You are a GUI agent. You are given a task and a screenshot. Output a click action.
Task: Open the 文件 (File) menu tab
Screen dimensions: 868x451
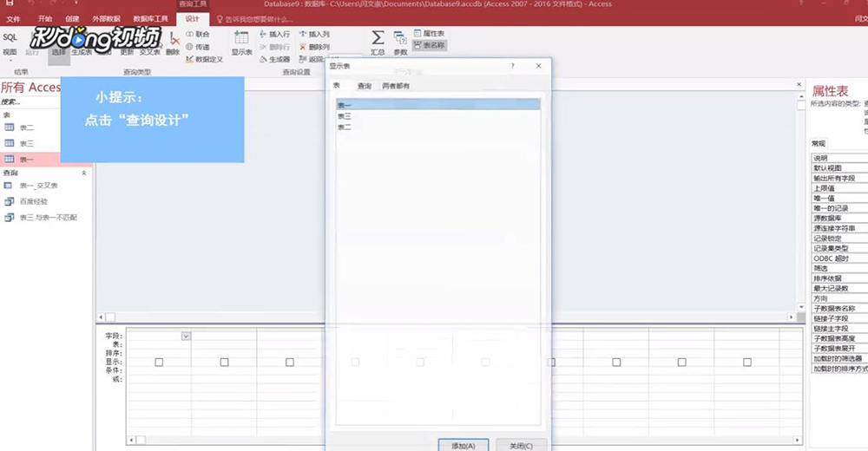[x=13, y=19]
